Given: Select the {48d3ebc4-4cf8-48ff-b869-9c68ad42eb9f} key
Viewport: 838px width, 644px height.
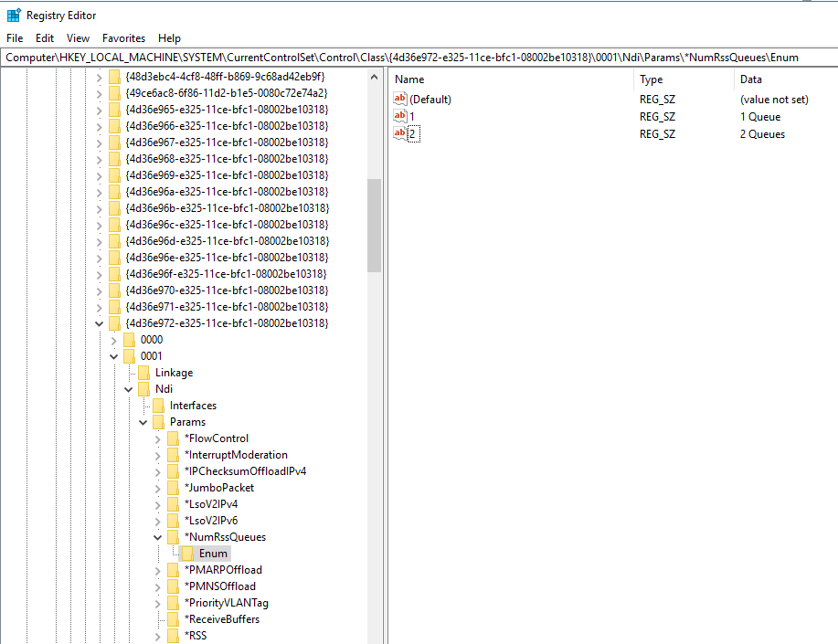Looking at the screenshot, I should [225, 77].
